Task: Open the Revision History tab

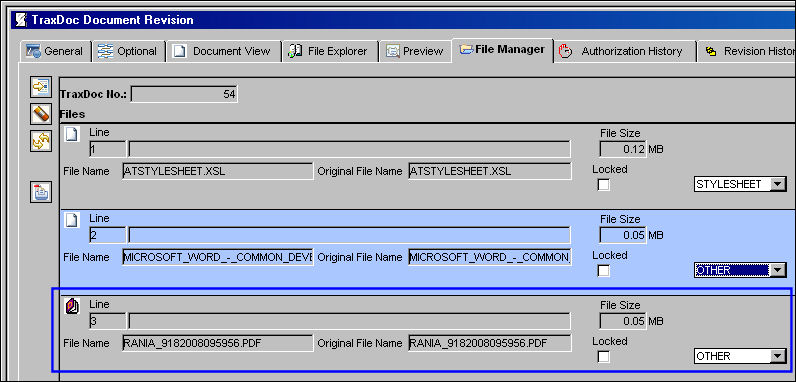Action: point(747,51)
